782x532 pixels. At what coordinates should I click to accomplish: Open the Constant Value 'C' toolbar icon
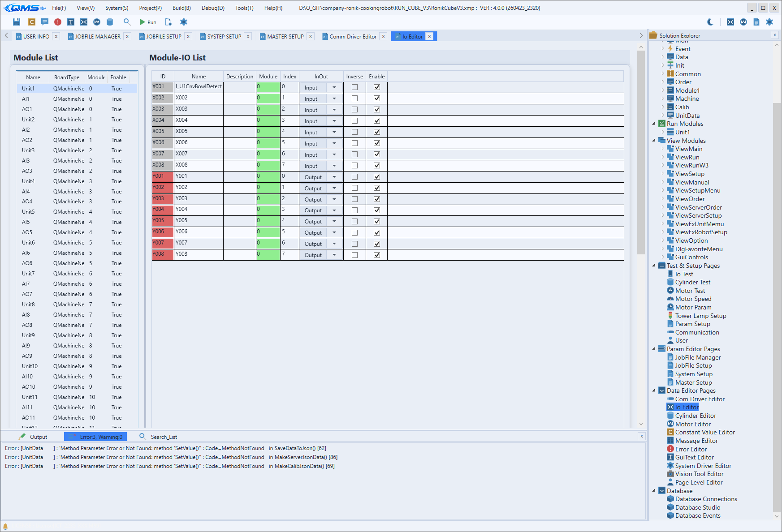32,22
